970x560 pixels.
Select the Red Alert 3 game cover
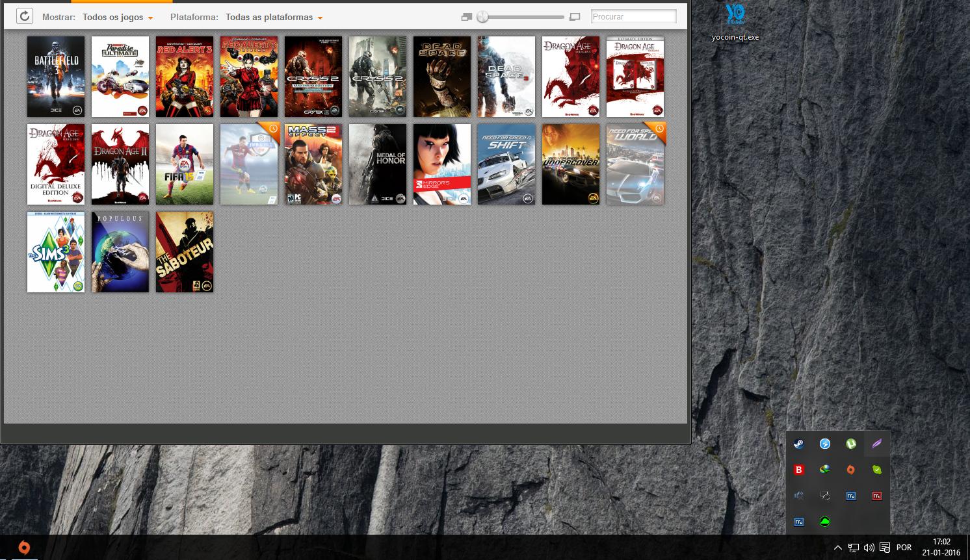point(185,77)
